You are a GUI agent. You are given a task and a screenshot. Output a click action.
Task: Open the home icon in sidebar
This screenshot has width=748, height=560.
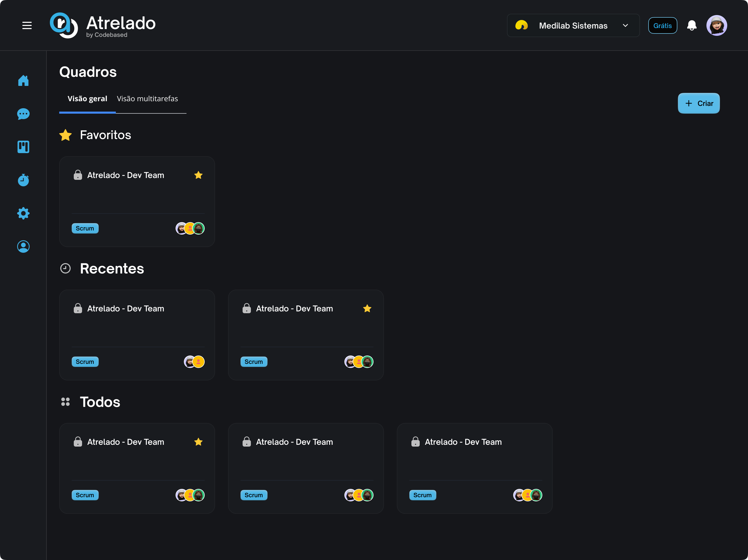tap(23, 81)
